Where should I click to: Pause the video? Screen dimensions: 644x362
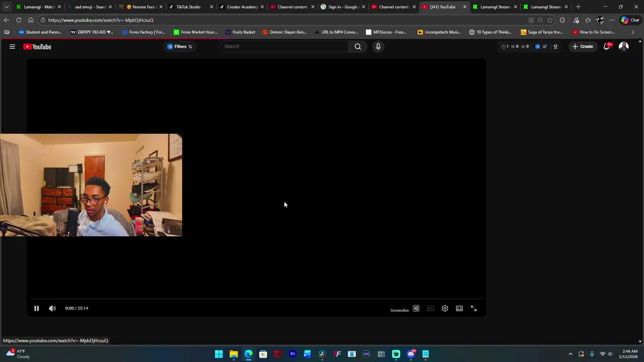click(36, 308)
